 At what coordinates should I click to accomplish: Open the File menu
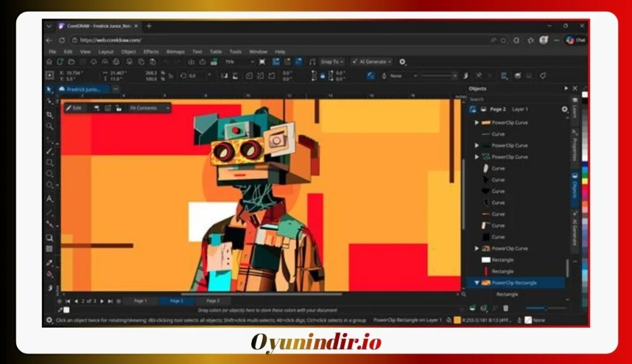click(52, 52)
